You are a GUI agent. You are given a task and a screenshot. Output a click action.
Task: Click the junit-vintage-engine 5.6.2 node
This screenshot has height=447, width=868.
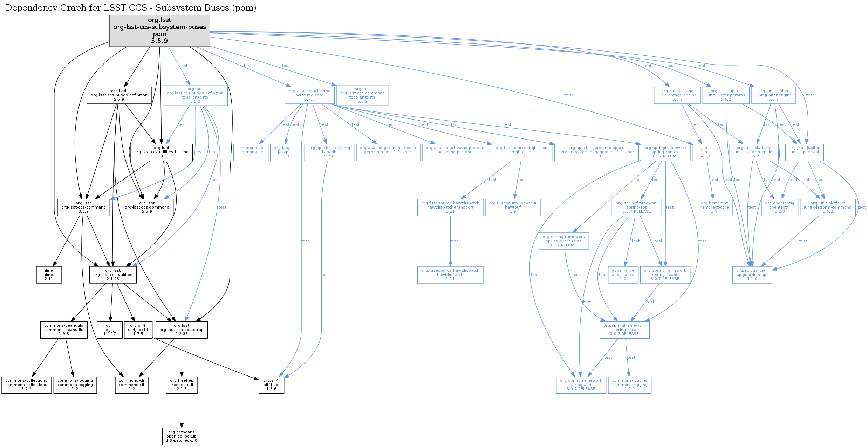[677, 95]
